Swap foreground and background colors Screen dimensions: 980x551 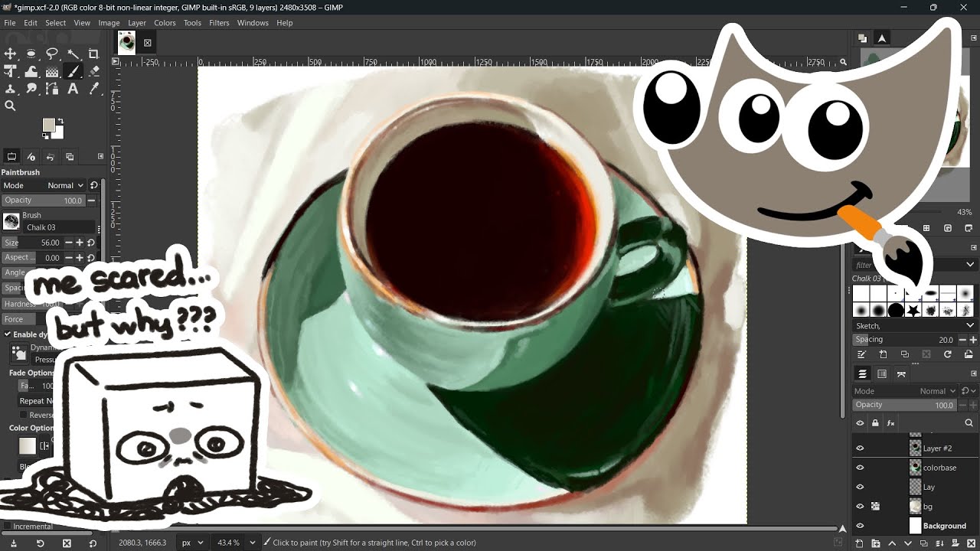click(x=60, y=122)
